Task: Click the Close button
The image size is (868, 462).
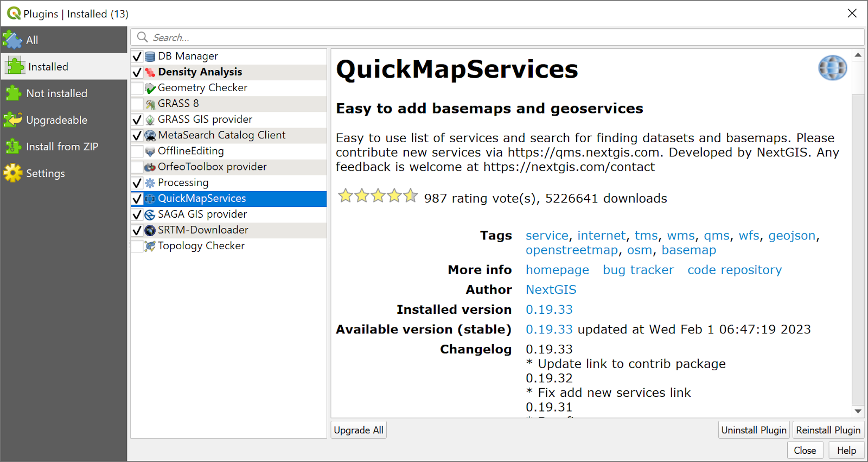Action: [x=805, y=450]
